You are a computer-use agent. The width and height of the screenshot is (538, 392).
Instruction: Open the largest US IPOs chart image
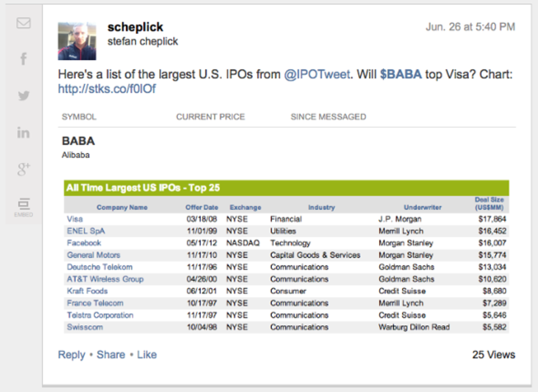tap(286, 256)
